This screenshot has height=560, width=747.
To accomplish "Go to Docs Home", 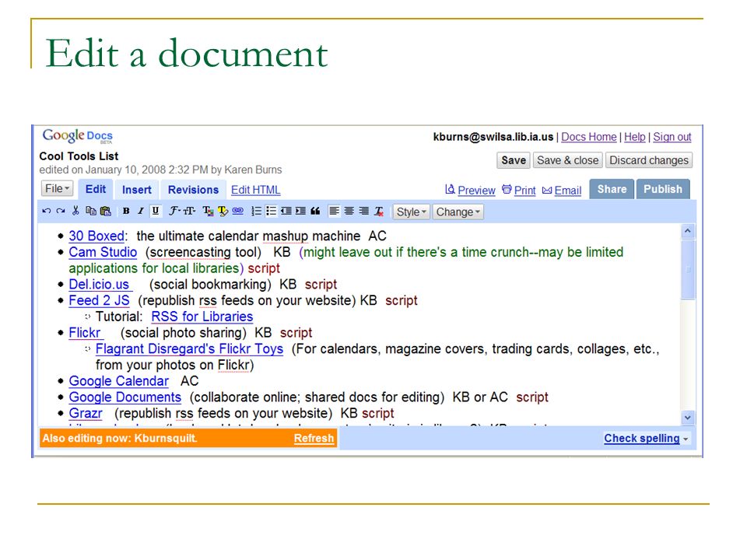I will (x=588, y=137).
